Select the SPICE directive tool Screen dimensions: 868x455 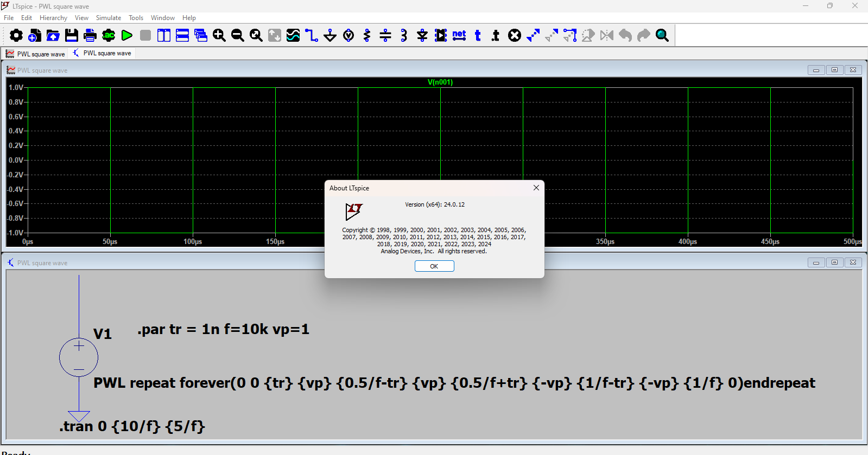[x=496, y=35]
